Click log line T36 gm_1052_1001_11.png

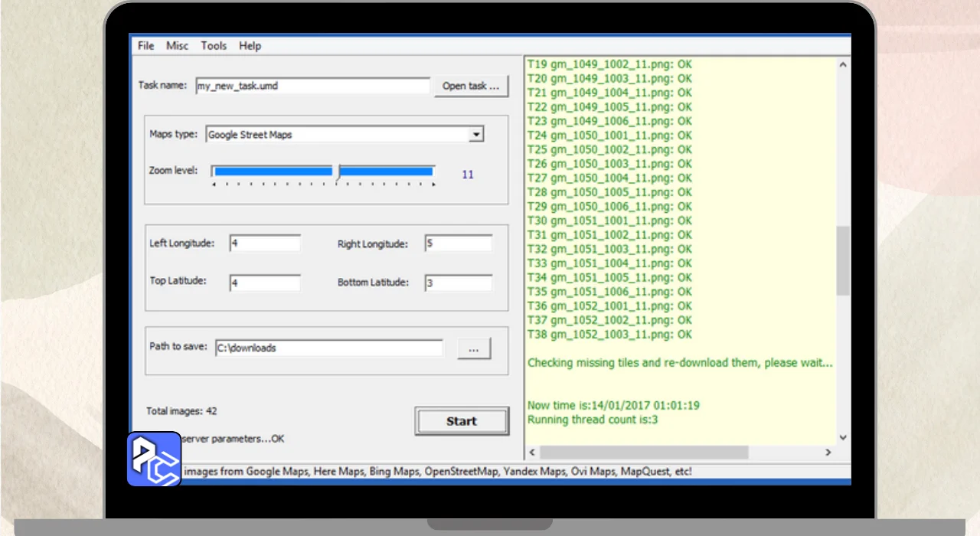tap(609, 306)
